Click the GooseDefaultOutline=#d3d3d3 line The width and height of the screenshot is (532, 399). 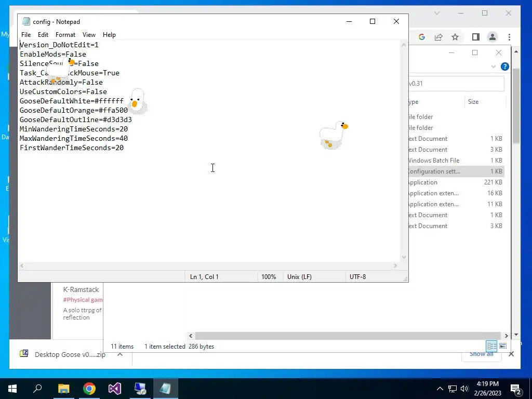[76, 120]
